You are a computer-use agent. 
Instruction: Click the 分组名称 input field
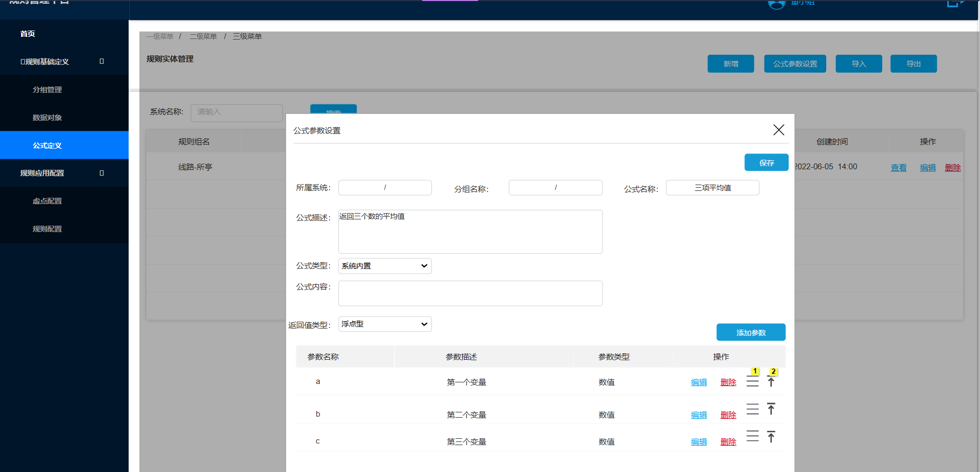tap(556, 188)
